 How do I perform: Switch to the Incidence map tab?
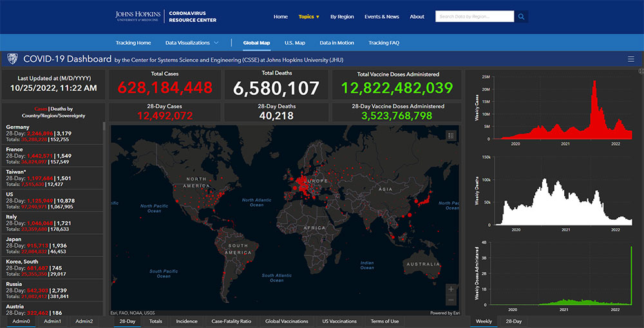click(x=187, y=321)
